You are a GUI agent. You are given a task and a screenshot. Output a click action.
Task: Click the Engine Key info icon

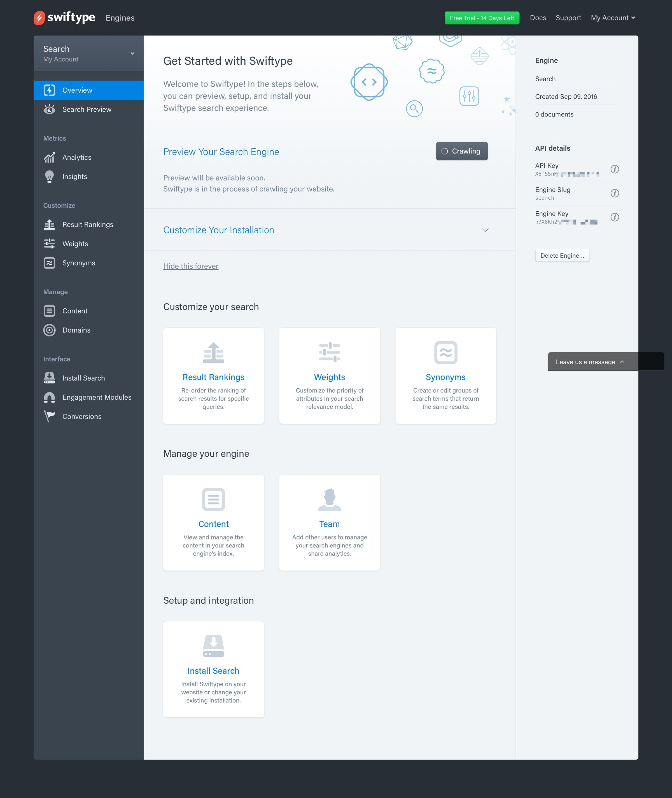615,217
